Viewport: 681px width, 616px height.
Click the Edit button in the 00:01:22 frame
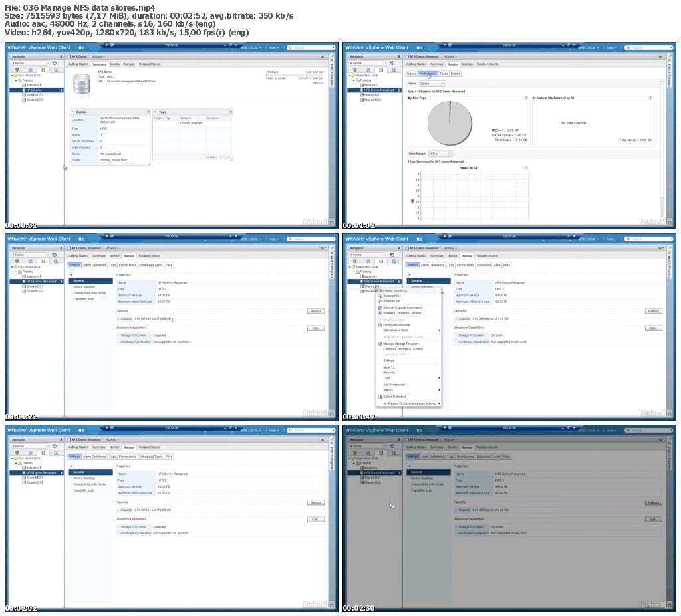[x=316, y=328]
